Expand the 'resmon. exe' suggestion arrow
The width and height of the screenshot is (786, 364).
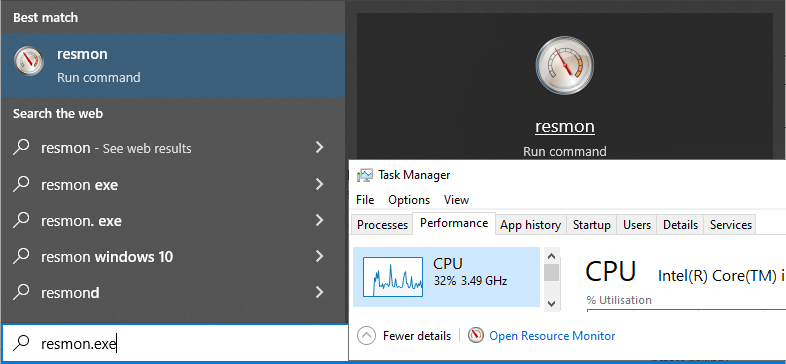tap(319, 220)
